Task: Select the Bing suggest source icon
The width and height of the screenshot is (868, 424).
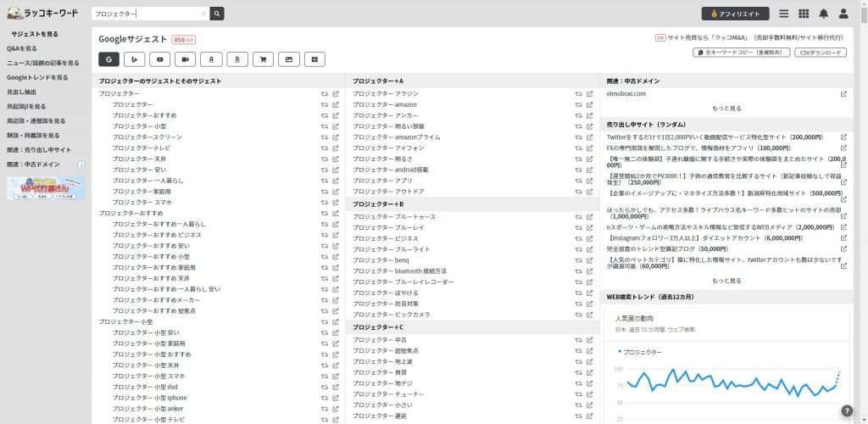Action: tap(135, 59)
